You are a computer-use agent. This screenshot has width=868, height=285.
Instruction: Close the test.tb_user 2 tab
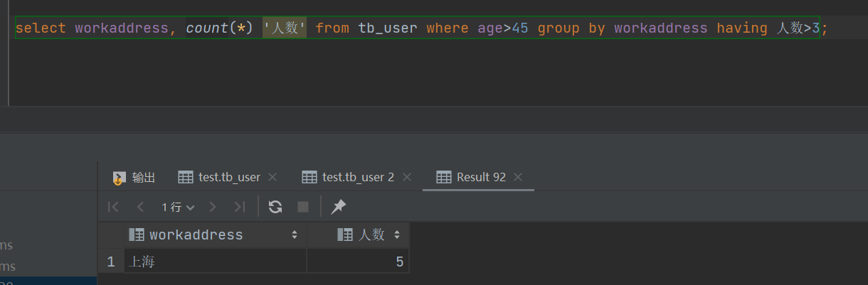tap(407, 177)
